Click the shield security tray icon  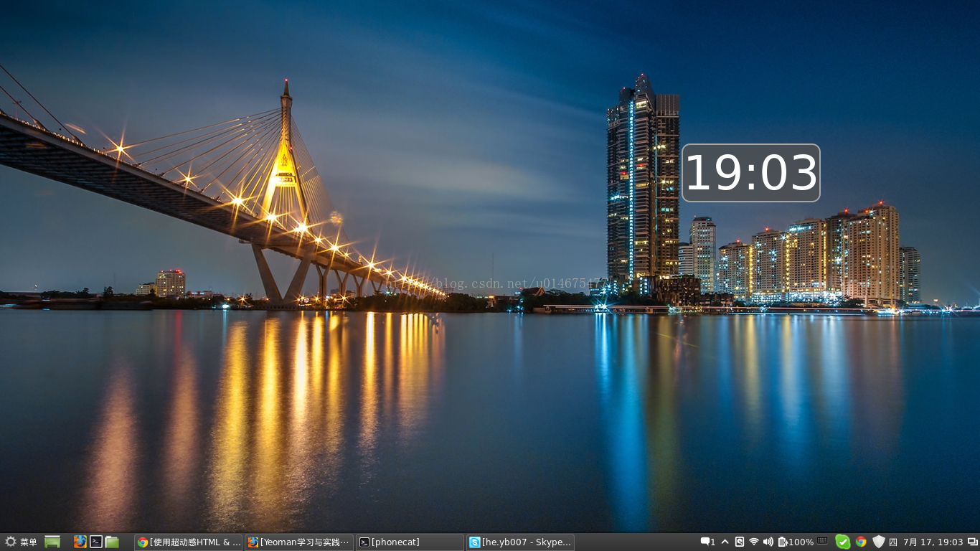pyautogui.click(x=878, y=542)
